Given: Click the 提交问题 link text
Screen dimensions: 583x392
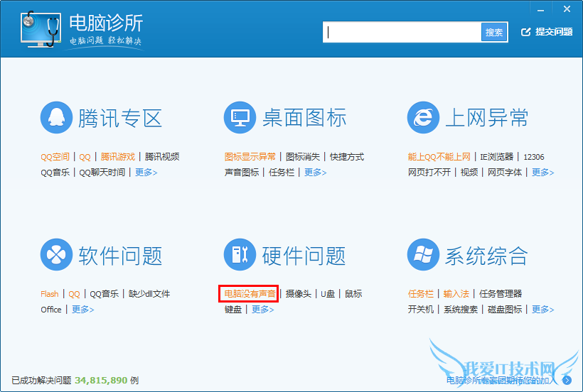Looking at the screenshot, I should tap(554, 32).
